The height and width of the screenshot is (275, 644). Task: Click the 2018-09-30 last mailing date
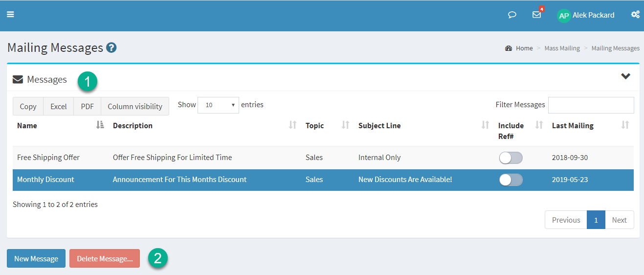(x=570, y=158)
